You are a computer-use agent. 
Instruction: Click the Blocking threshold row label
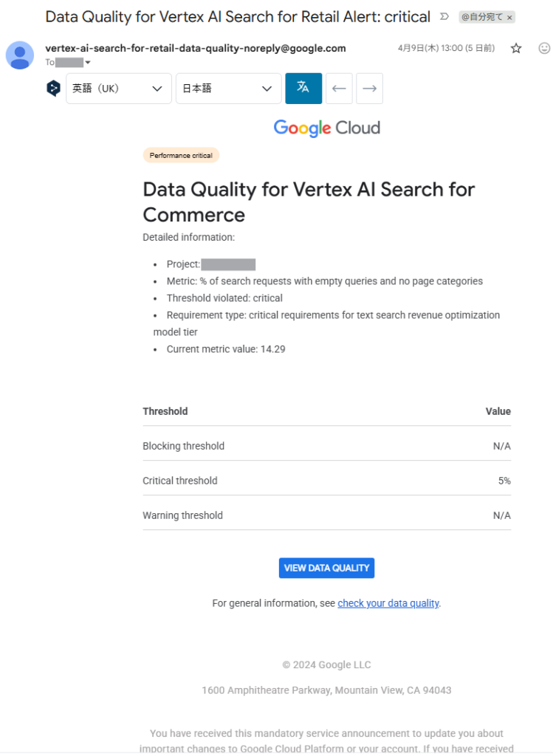click(183, 446)
